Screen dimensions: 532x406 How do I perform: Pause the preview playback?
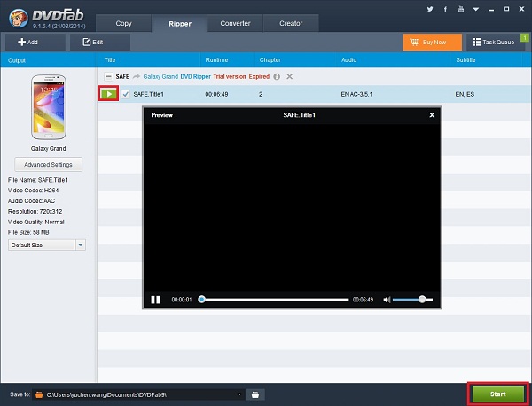coord(155,300)
